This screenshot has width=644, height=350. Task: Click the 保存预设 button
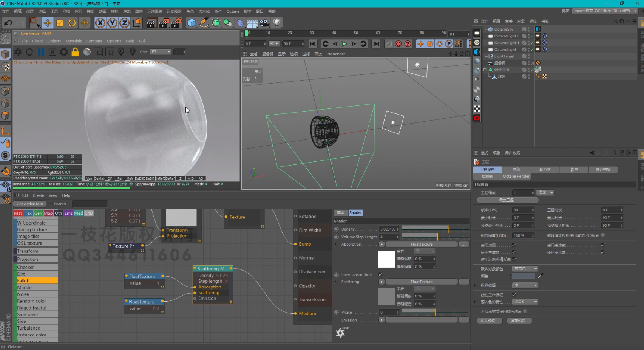click(519, 321)
